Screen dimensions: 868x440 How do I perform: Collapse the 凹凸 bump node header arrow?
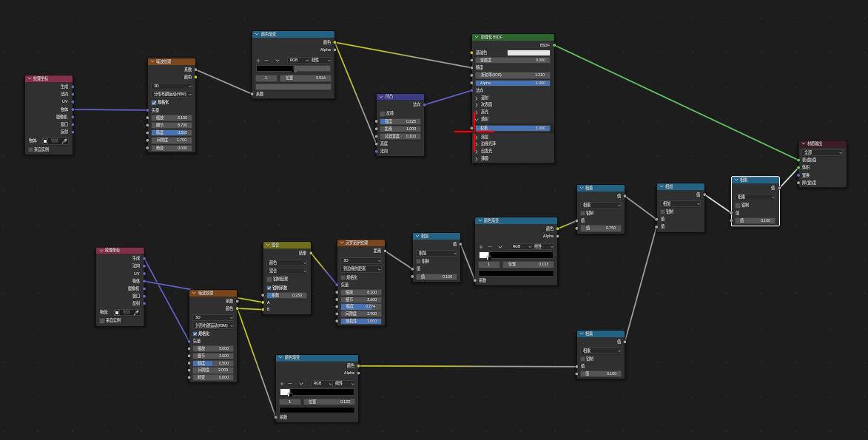click(381, 97)
